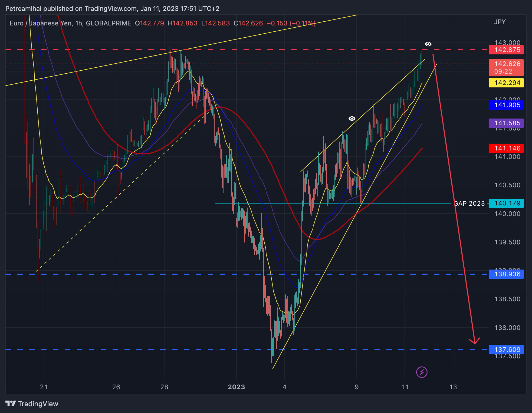Viewport: 532px width, 413px height.
Task: Click the date label 26 on time axis
Action: 116,387
